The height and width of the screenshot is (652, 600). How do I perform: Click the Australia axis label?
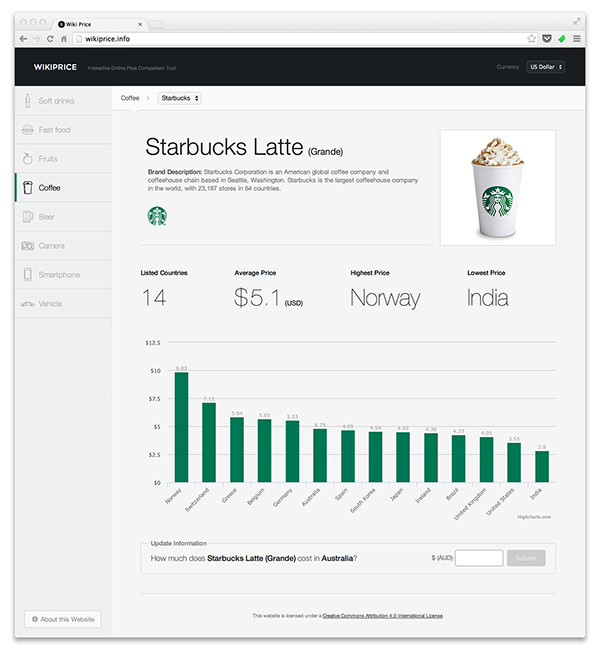click(x=311, y=497)
